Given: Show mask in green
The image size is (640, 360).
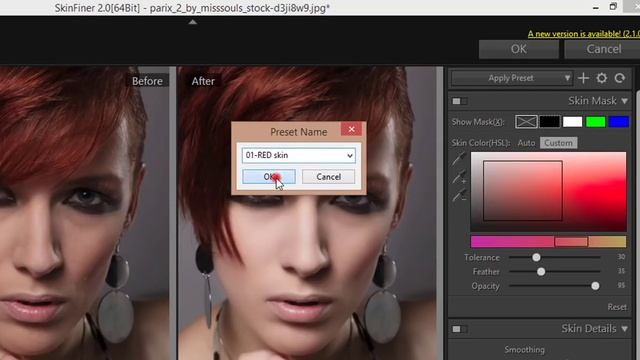Looking at the screenshot, I should [595, 122].
